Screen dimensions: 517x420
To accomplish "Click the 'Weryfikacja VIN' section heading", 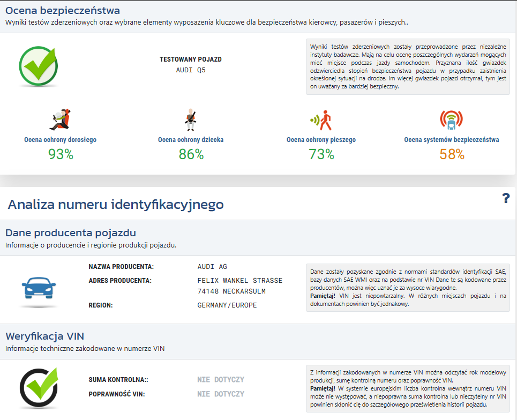I will (44, 336).
